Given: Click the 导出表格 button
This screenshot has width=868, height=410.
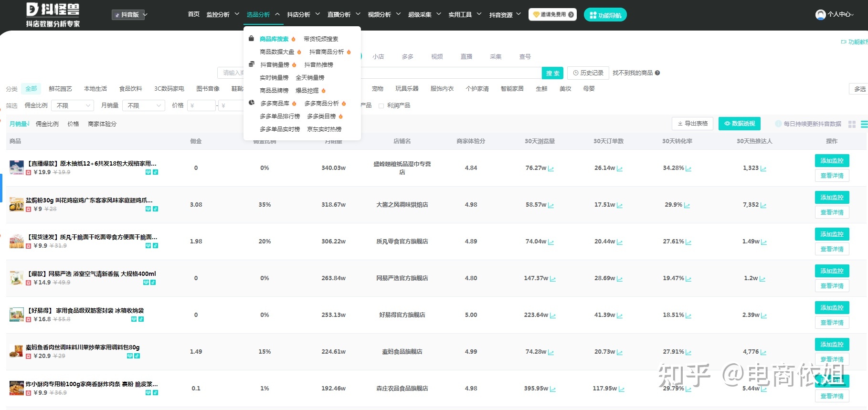Looking at the screenshot, I should [x=692, y=124].
